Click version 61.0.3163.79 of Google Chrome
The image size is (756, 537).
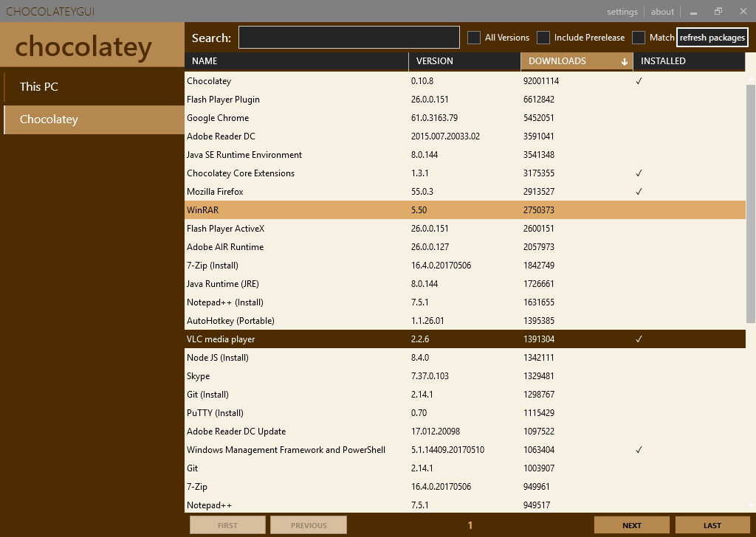[434, 118]
